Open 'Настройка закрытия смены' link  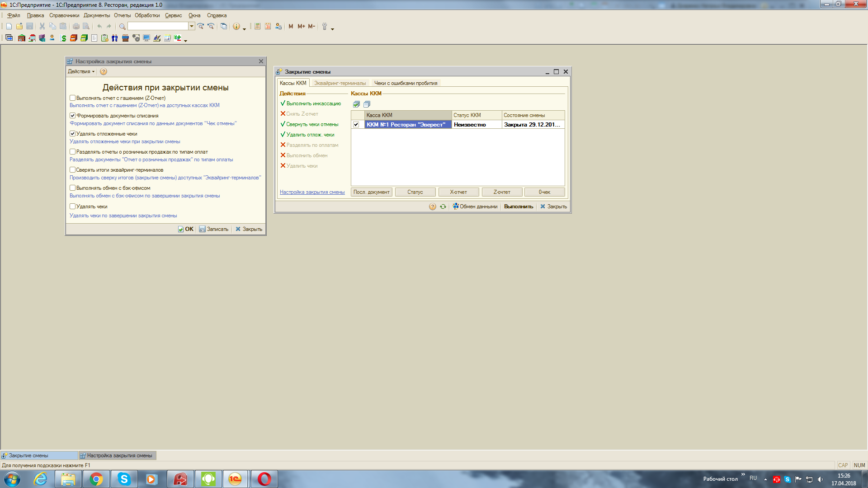(312, 192)
